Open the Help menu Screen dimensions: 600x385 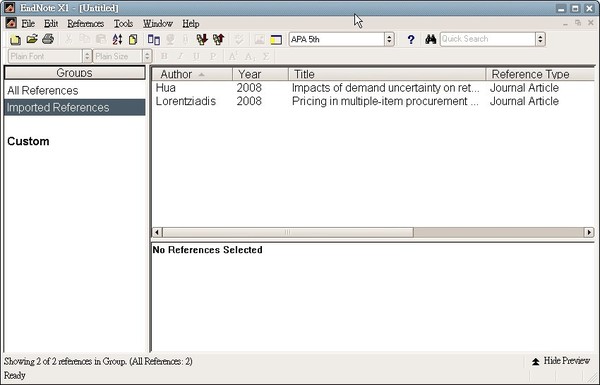(x=191, y=24)
